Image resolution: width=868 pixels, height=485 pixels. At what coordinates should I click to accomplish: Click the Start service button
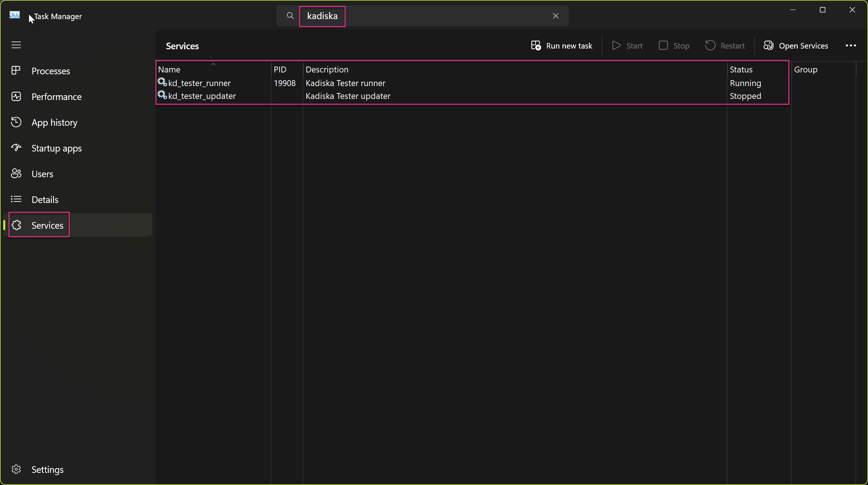coord(627,46)
